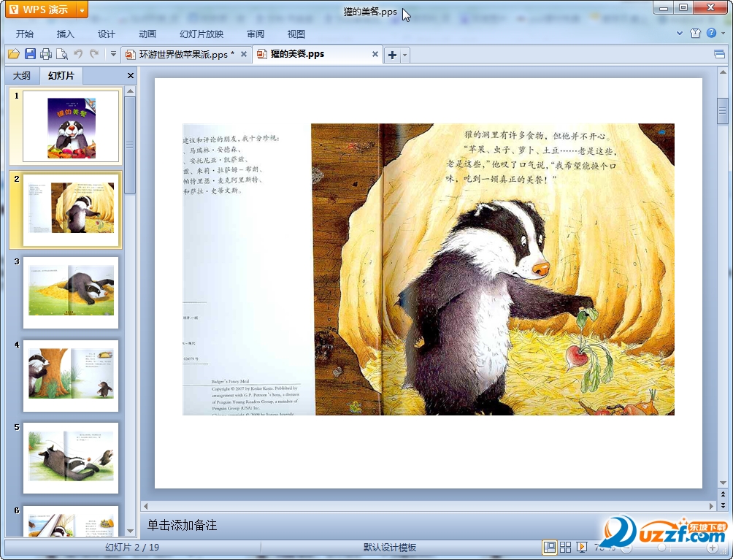Click thumbnail panel scroll down arrow
Screen dimensions: 733x560
pyautogui.click(x=131, y=531)
